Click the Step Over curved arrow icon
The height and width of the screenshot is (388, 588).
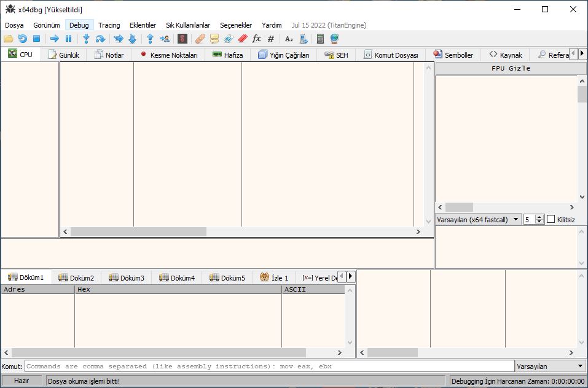(101, 39)
